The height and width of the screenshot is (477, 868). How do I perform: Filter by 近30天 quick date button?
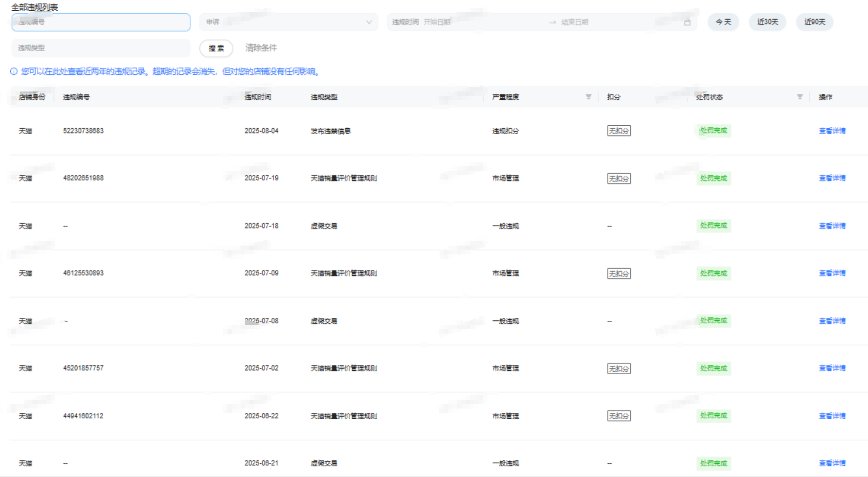coord(767,22)
